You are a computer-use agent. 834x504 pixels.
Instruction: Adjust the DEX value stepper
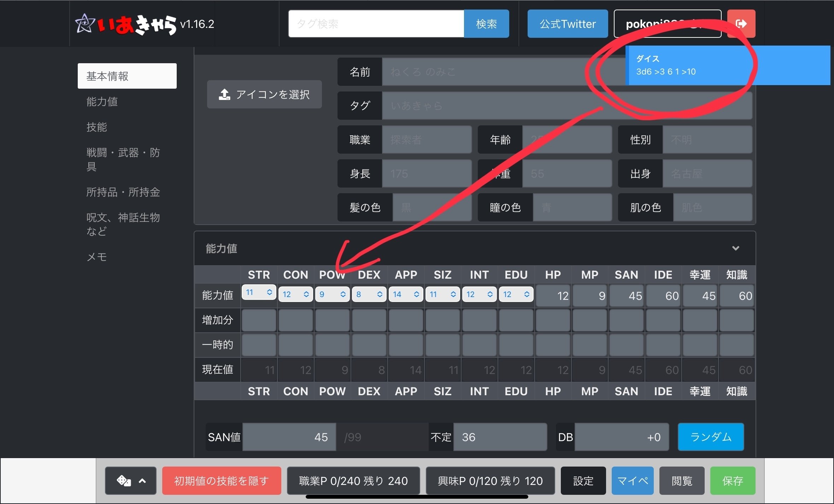pos(369,294)
